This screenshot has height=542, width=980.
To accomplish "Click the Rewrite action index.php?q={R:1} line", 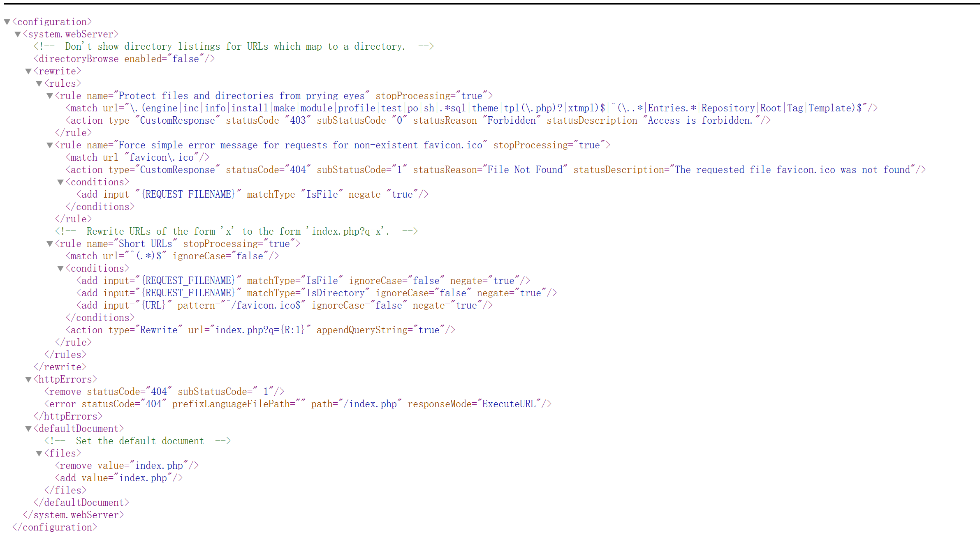I will [260, 330].
